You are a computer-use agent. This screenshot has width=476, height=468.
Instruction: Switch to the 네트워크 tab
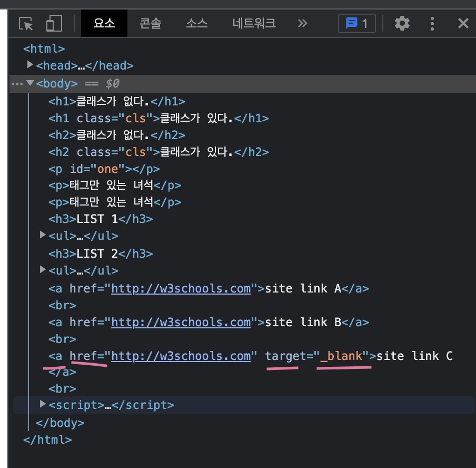tap(254, 23)
